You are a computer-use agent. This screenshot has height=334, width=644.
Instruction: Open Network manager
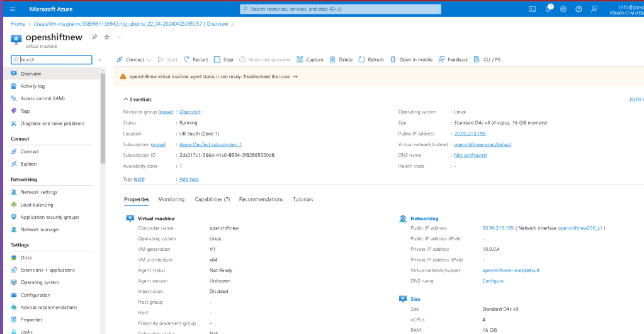click(40, 229)
